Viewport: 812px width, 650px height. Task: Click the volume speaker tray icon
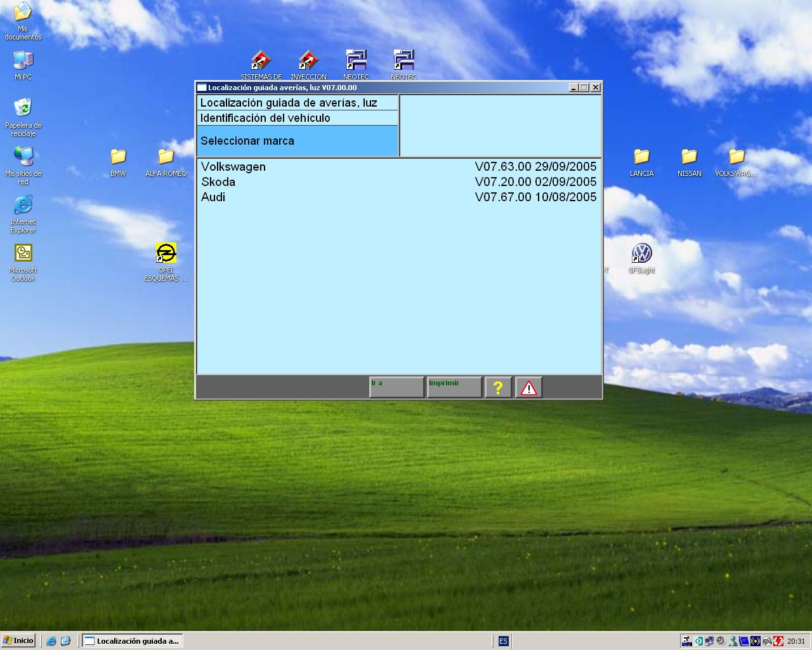pyautogui.click(x=721, y=641)
